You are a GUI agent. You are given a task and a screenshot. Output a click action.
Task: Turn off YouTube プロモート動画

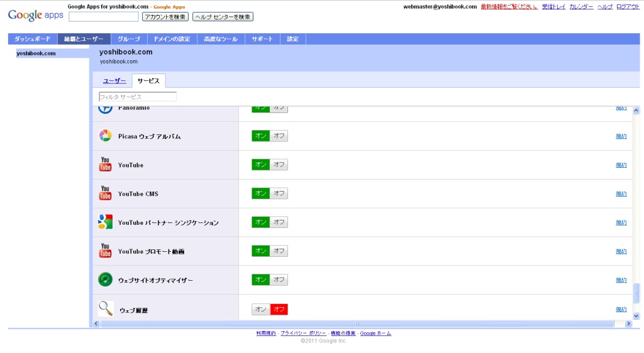tap(279, 251)
